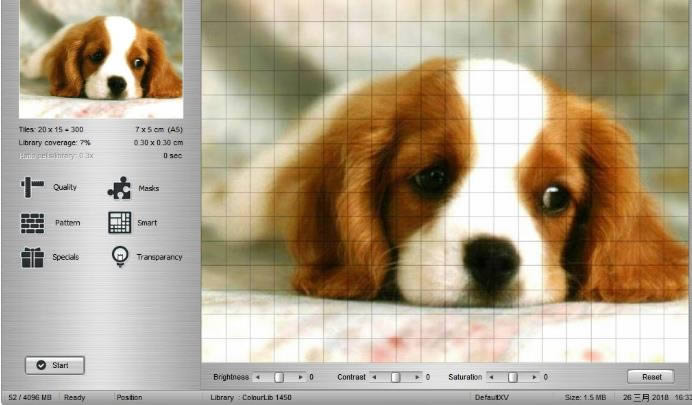692x405 pixels.
Task: Open the Transparency light-bulb icon
Action: (x=120, y=256)
